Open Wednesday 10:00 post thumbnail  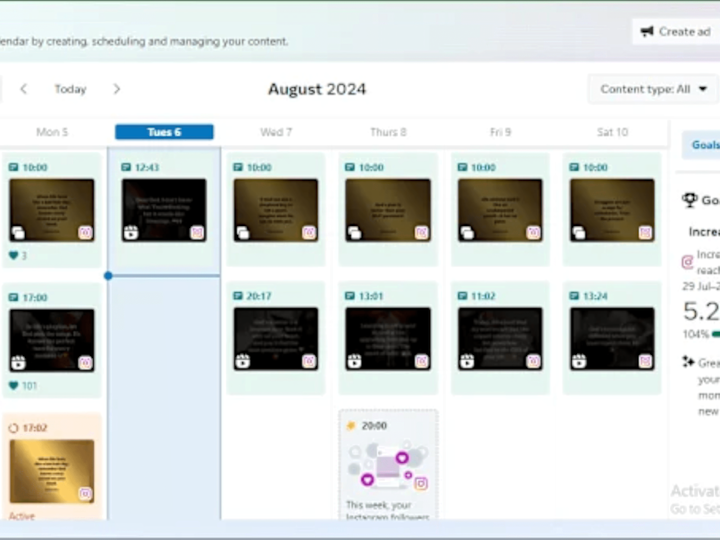tap(276, 210)
